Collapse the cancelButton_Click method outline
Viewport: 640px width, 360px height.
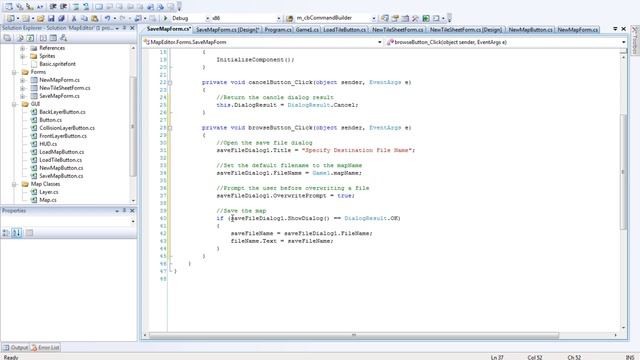170,82
